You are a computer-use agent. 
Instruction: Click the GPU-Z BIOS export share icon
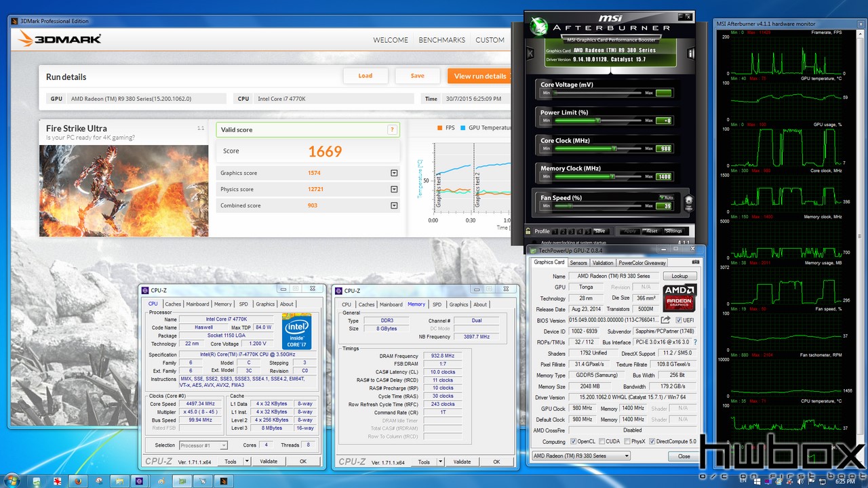(x=665, y=319)
